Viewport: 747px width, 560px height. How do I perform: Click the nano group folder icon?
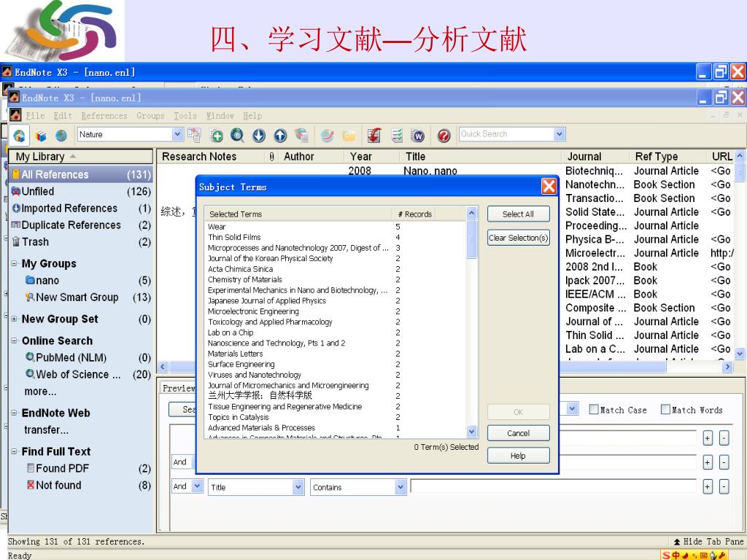click(x=31, y=280)
